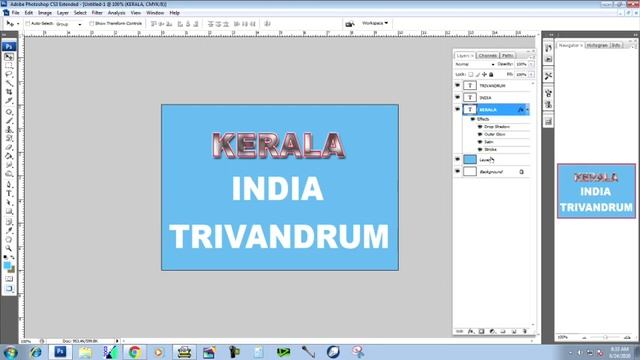Select the Rectangular Marquee tool

[x=9, y=66]
